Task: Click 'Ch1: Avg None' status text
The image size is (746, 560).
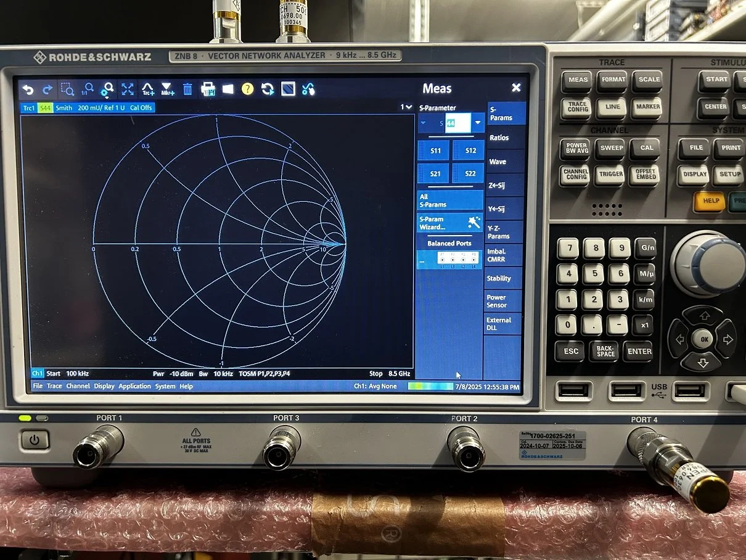Action: coord(375,386)
